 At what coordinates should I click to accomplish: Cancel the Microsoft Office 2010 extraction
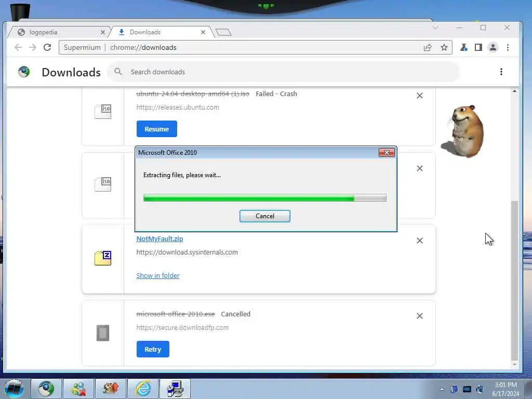pos(264,216)
